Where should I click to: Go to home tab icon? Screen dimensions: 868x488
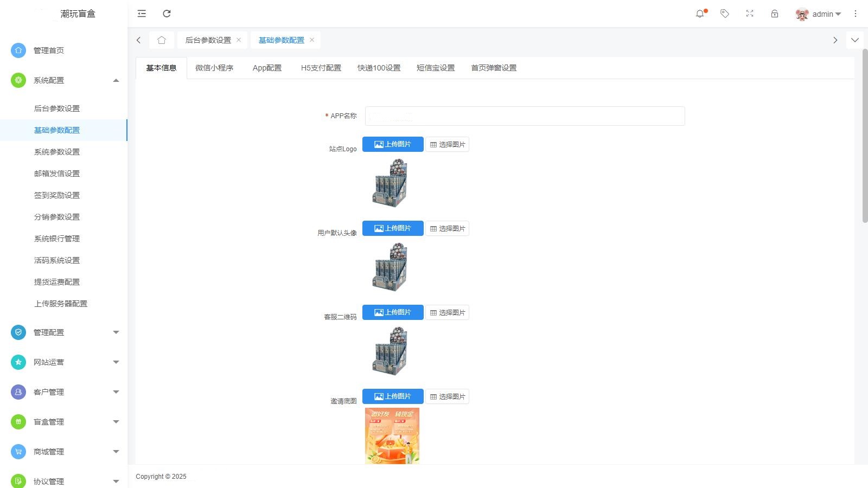tap(162, 40)
